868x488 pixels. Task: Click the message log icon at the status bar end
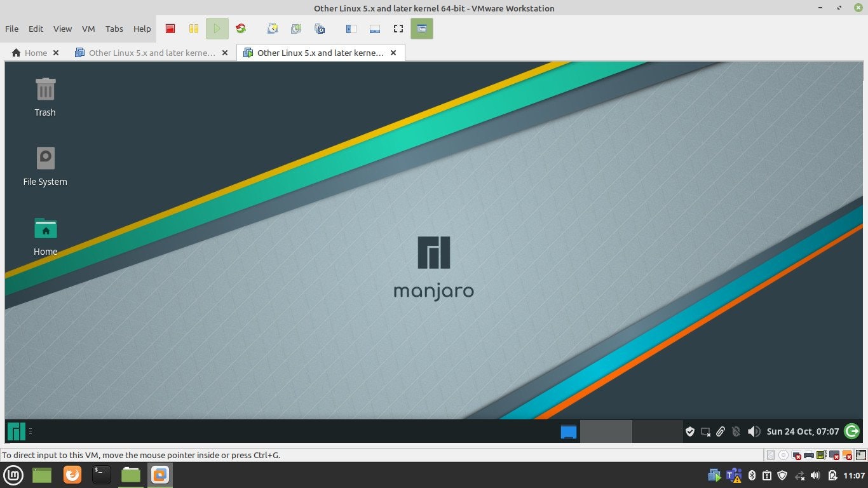click(x=860, y=455)
